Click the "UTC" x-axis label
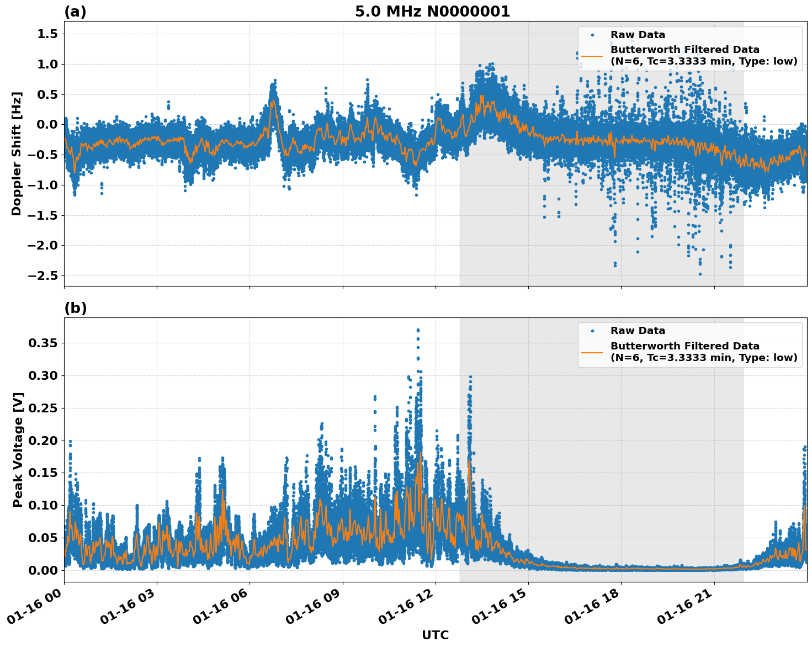The width and height of the screenshot is (812, 647). pos(435,635)
